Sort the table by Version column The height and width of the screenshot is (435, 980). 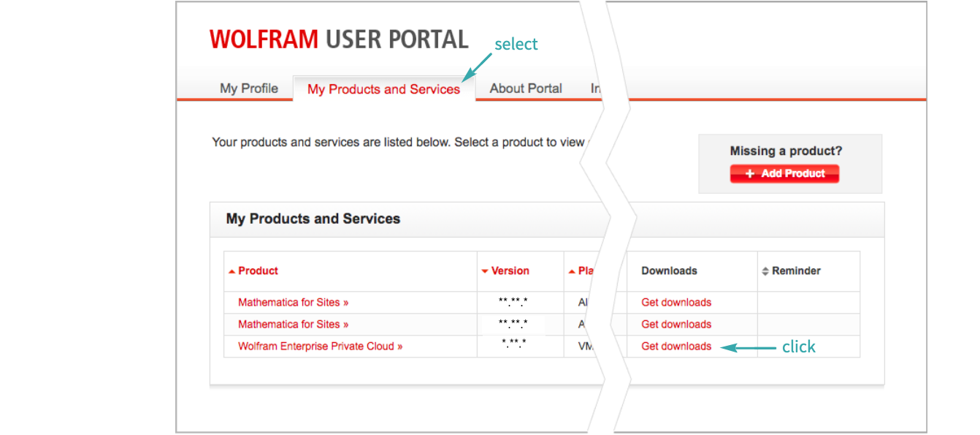pos(505,271)
